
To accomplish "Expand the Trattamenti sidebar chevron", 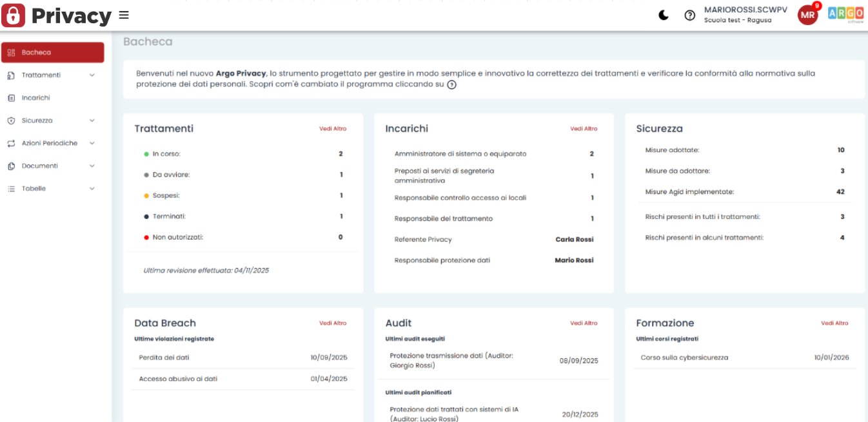I will click(x=92, y=75).
